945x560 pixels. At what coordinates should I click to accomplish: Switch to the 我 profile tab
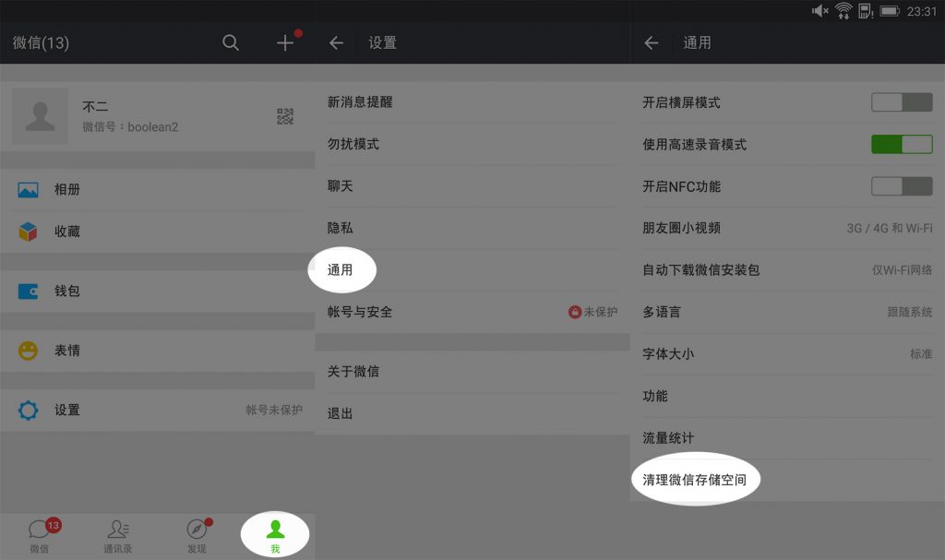coord(275,535)
